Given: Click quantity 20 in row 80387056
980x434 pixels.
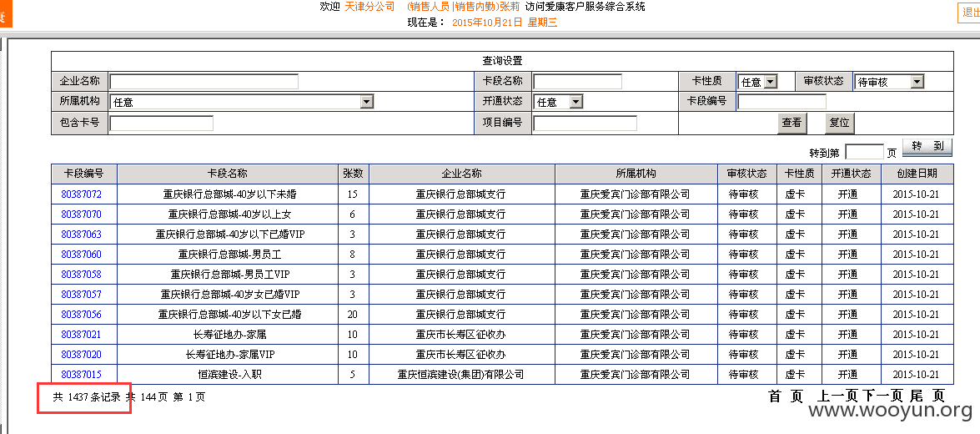Looking at the screenshot, I should [x=353, y=315].
